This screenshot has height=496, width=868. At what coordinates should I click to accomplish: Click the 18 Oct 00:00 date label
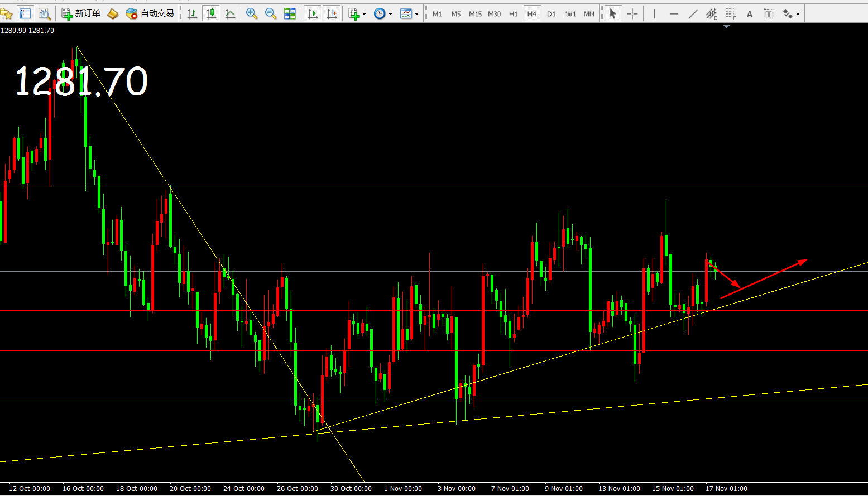(x=137, y=489)
